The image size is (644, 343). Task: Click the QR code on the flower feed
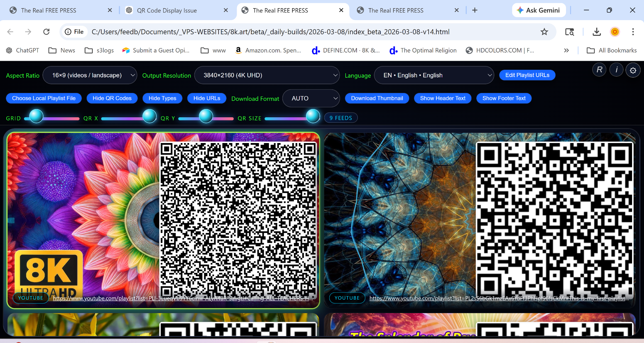[238, 220]
